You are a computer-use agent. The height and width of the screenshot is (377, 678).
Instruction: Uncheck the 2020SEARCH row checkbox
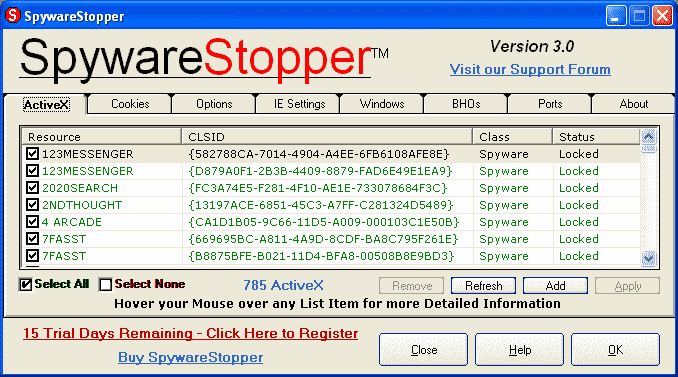pyautogui.click(x=32, y=188)
